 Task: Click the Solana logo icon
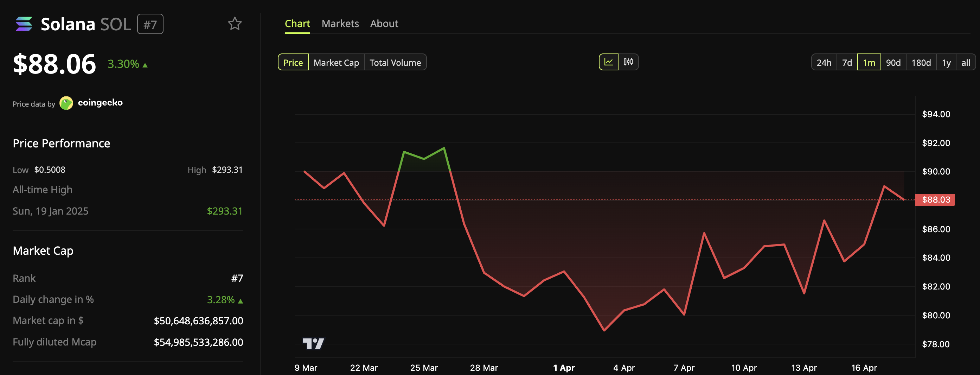coord(24,24)
